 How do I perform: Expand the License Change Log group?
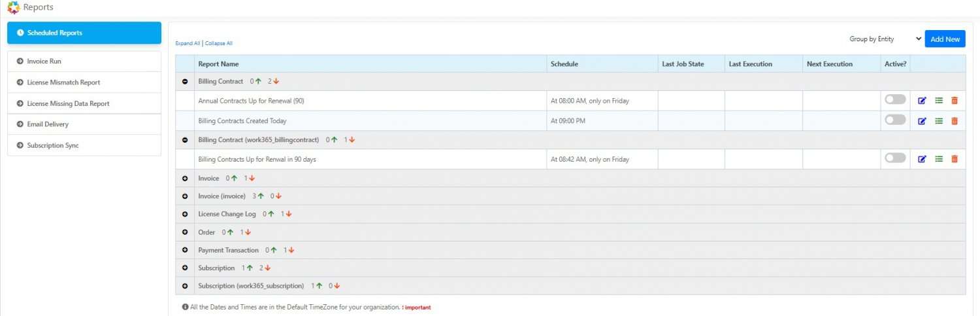coord(185,214)
